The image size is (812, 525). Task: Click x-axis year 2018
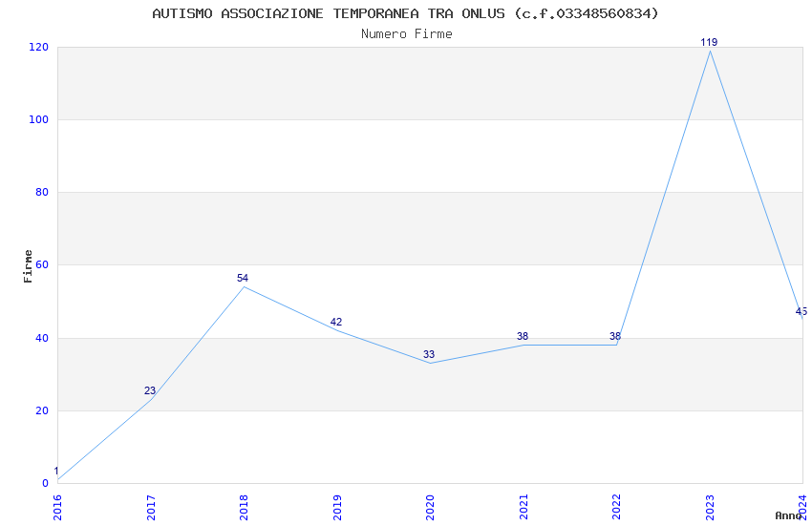pos(244,508)
